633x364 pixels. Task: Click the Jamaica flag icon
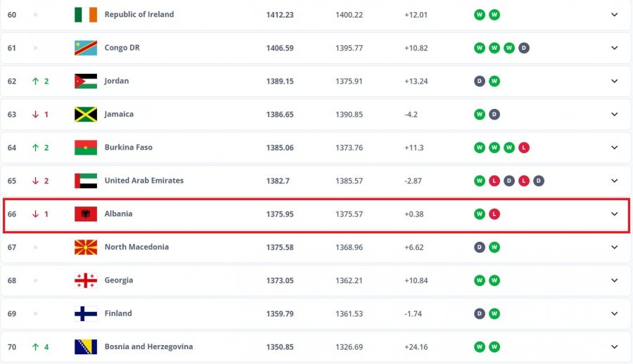(x=86, y=115)
